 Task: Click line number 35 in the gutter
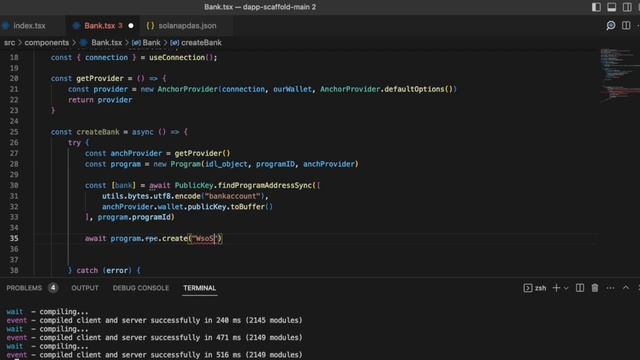(14, 238)
